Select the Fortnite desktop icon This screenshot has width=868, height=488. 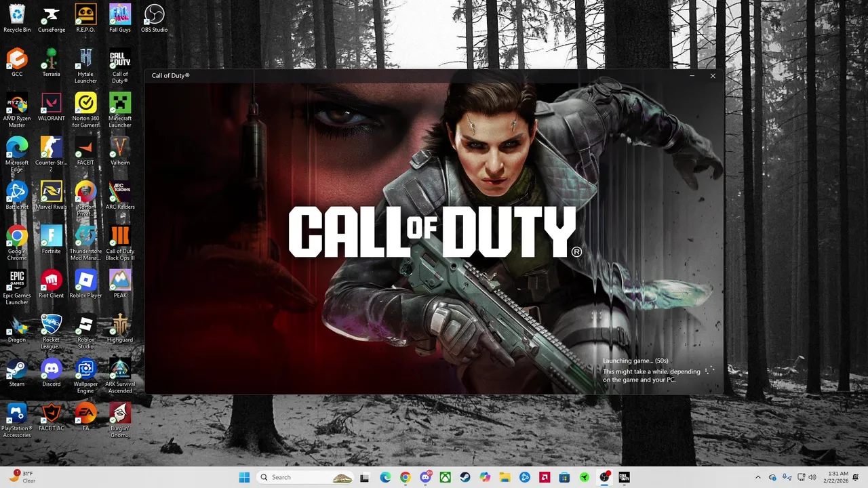(51, 240)
